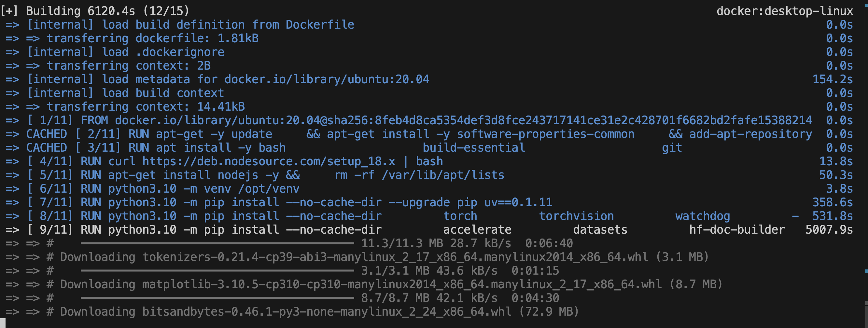This screenshot has height=328, width=868.
Task: Select the docker:desktop-linux label
Action: point(785,11)
